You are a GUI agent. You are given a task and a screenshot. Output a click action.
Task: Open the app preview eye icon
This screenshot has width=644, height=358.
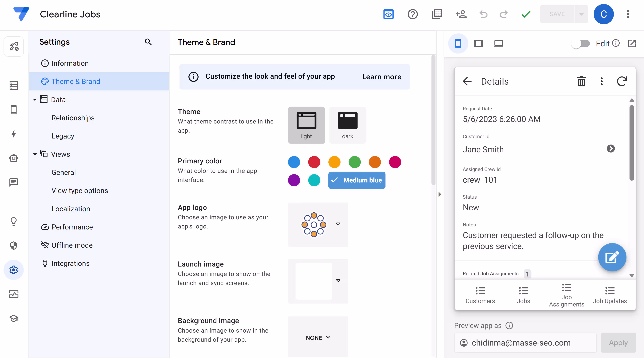388,14
